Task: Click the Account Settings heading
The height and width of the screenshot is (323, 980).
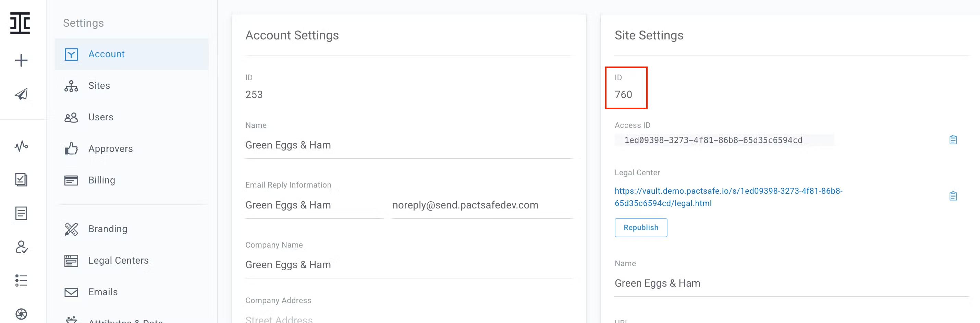Action: click(292, 35)
